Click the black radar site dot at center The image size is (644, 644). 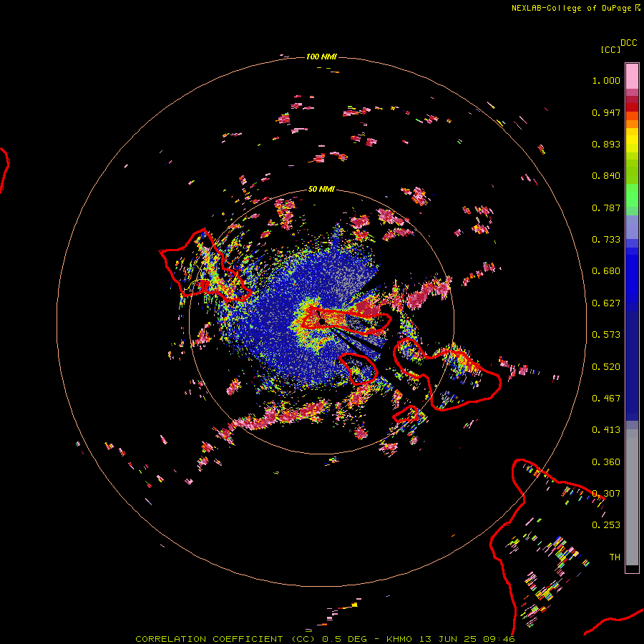(x=322, y=321)
